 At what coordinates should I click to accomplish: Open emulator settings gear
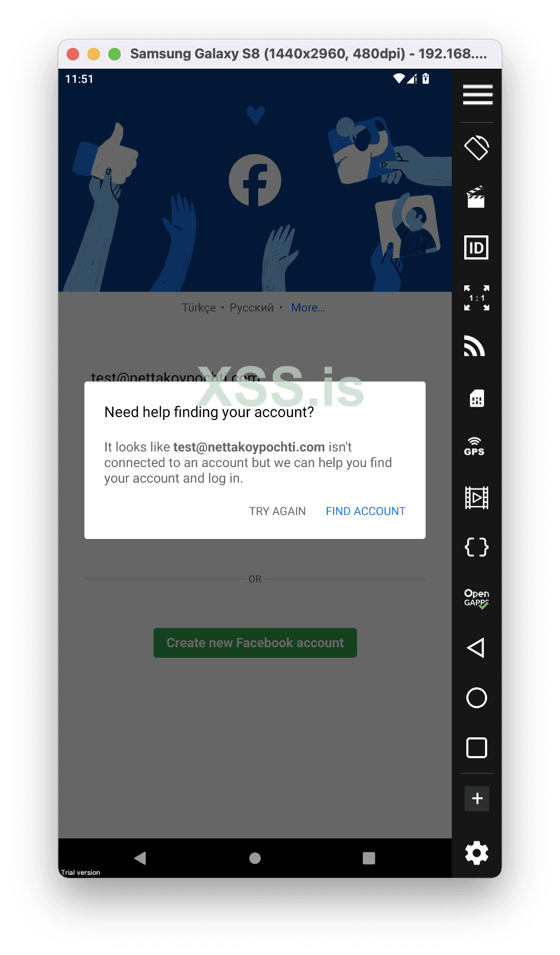[477, 853]
